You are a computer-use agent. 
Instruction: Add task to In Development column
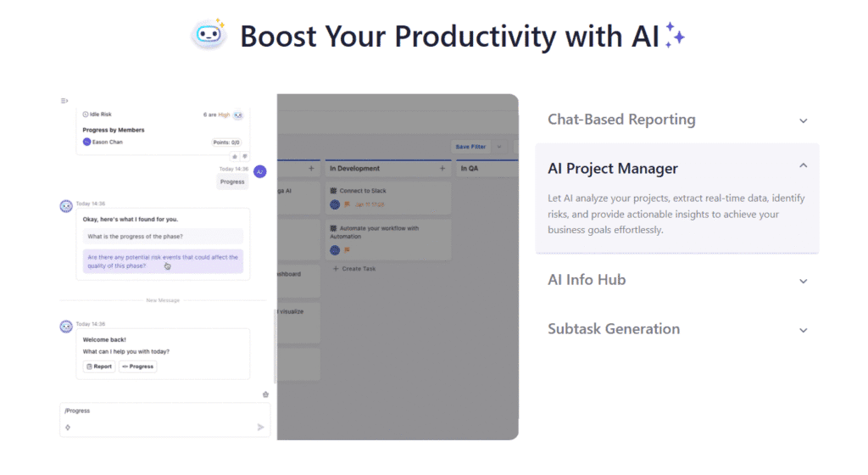(x=442, y=168)
